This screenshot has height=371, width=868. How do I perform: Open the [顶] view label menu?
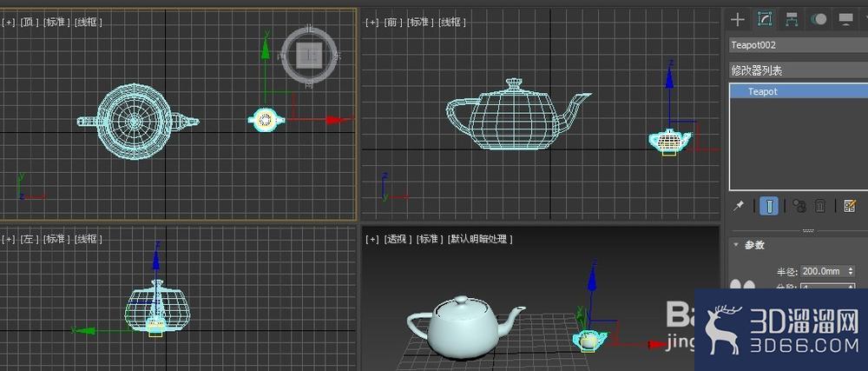click(30, 22)
